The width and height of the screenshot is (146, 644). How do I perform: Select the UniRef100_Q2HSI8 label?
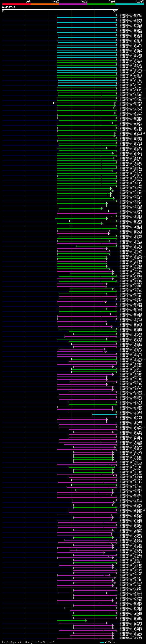[131, 414]
